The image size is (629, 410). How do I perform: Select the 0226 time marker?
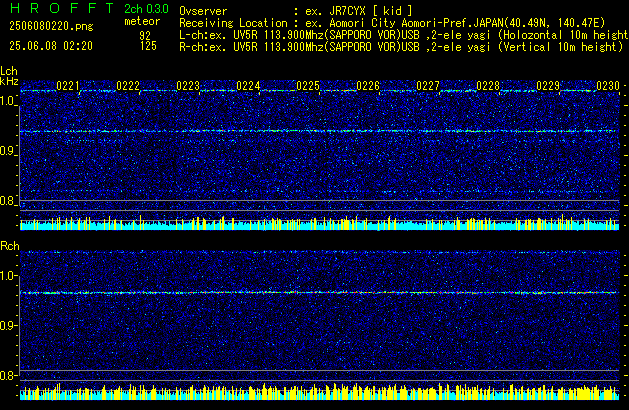(368, 86)
